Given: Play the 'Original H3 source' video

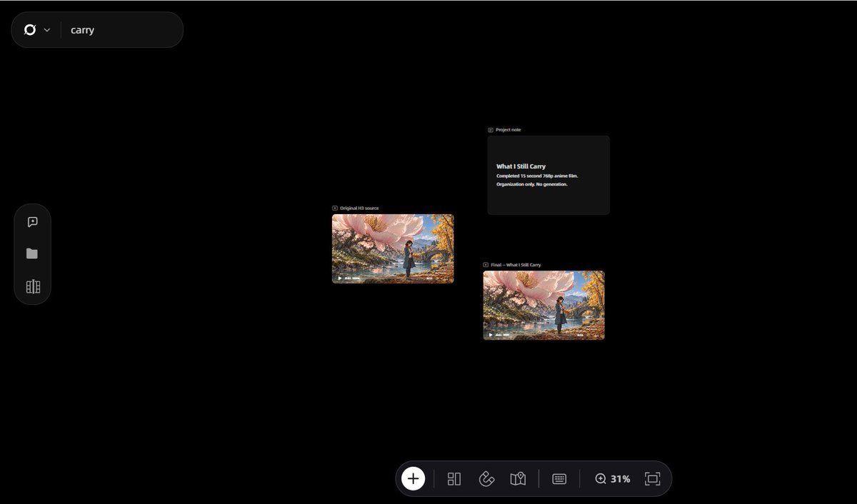Looking at the screenshot, I should coord(340,278).
